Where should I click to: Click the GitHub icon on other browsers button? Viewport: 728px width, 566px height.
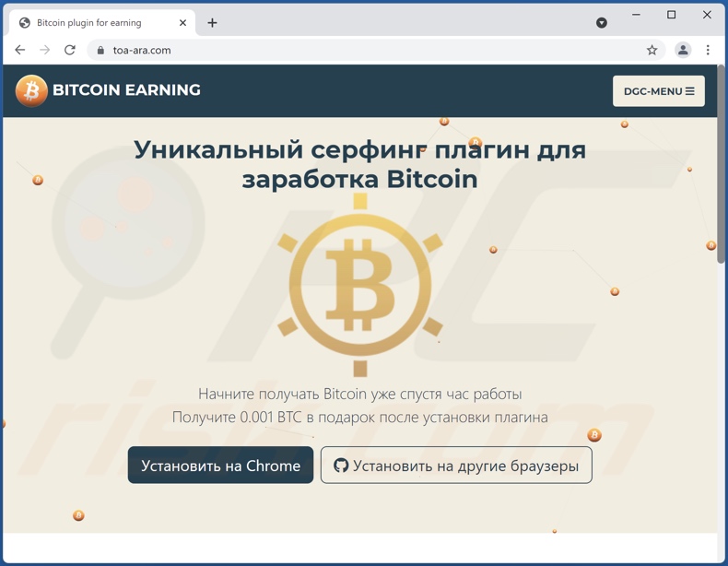point(341,466)
